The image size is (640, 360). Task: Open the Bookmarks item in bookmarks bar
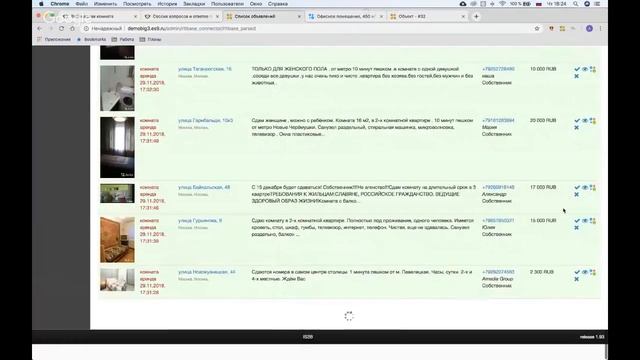pyautogui.click(x=91, y=40)
